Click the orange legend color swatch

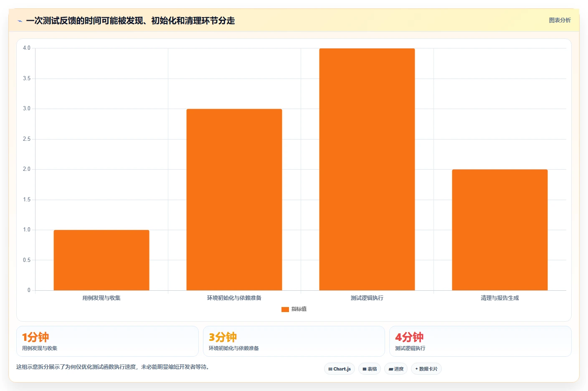(285, 310)
